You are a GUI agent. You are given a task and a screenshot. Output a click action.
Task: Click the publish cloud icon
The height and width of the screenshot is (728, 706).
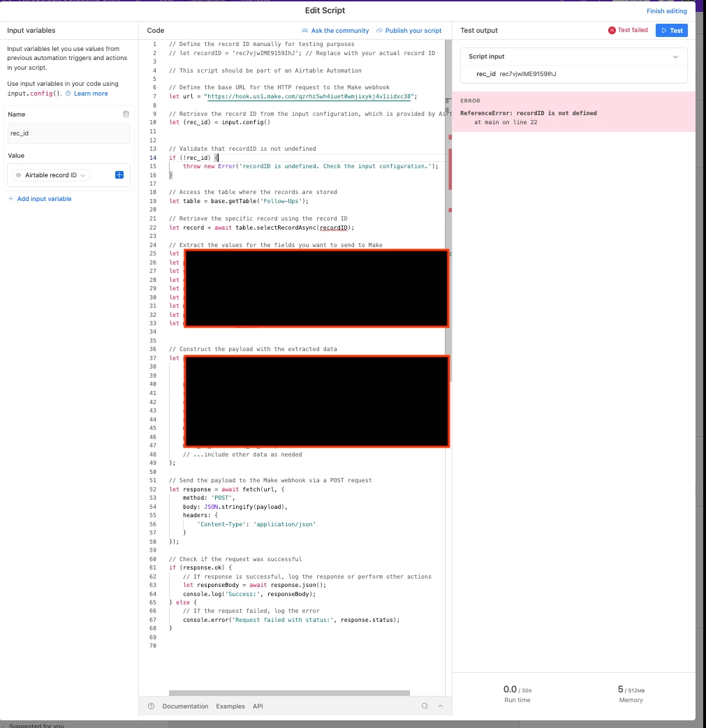(x=379, y=31)
